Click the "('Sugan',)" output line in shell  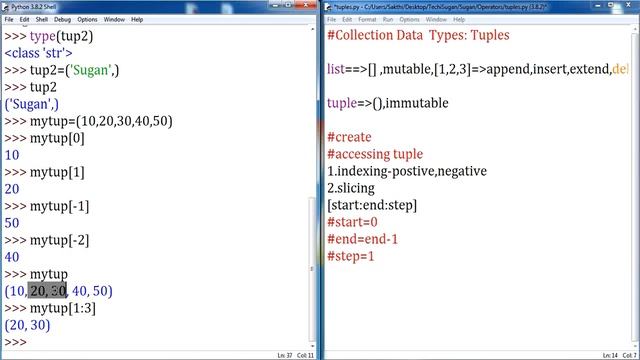pos(31,104)
